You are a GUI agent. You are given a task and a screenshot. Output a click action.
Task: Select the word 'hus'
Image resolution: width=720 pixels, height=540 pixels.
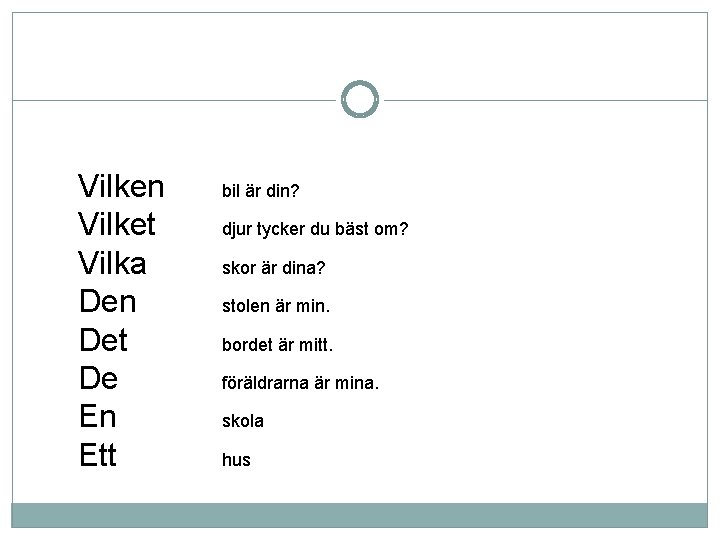click(236, 460)
